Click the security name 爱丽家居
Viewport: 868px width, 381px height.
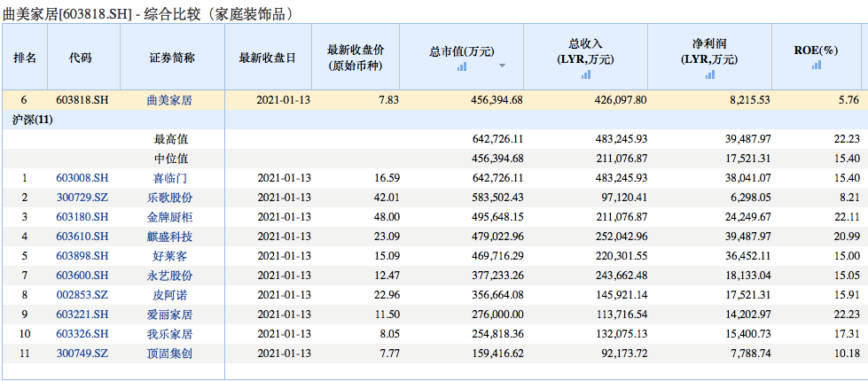172,315
